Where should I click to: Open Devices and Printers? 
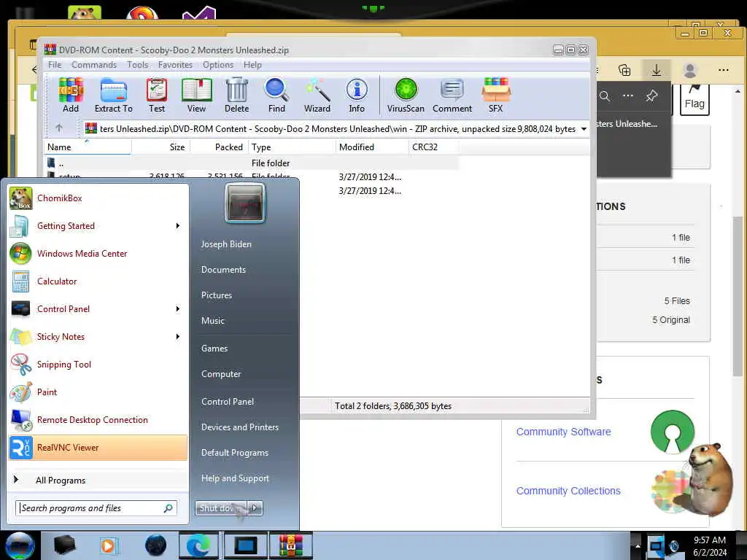click(239, 427)
